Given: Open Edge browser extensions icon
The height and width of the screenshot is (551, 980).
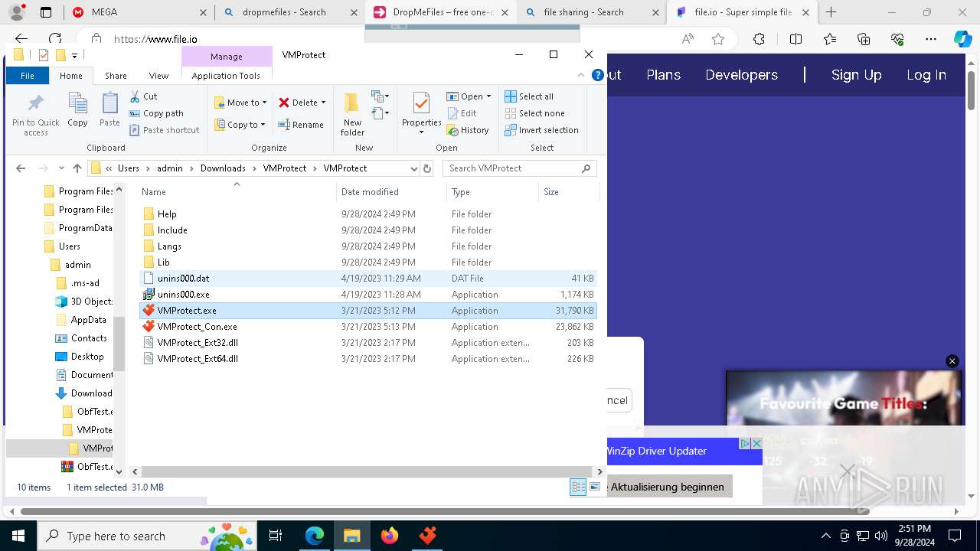Looking at the screenshot, I should pos(759,39).
